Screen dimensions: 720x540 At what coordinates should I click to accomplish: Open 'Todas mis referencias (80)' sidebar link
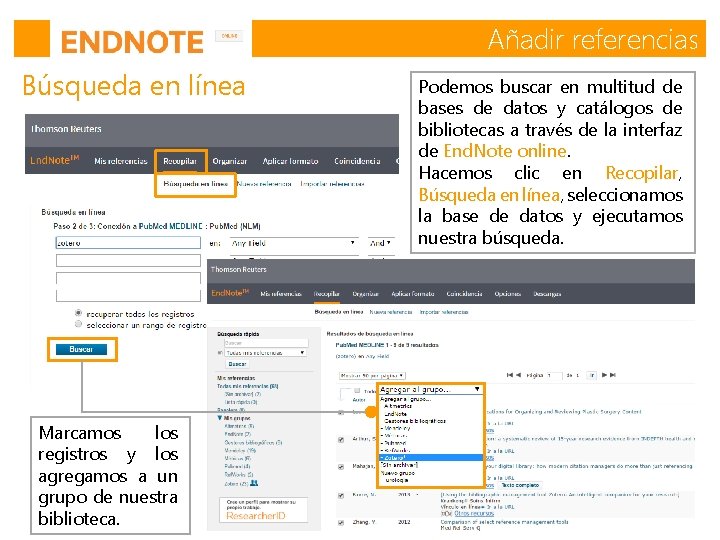pos(248,386)
